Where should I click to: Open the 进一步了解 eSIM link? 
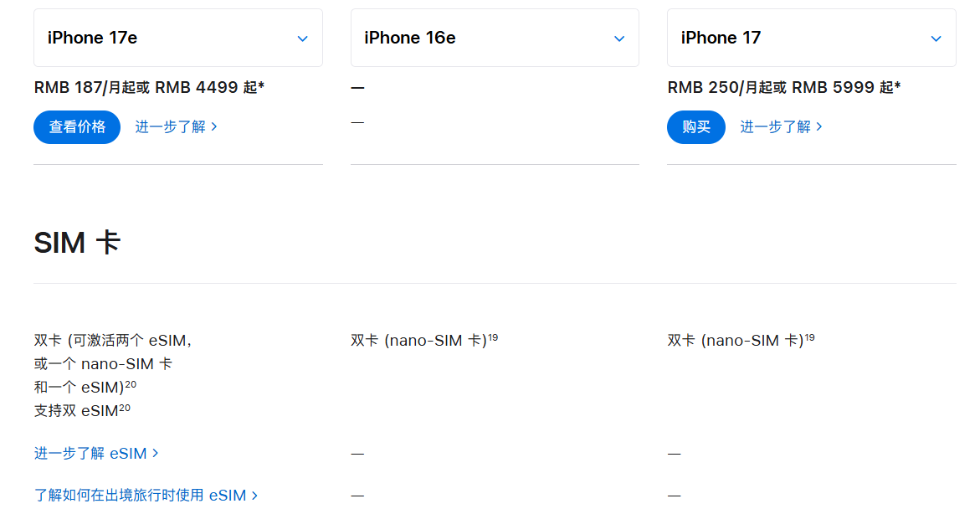tap(96, 453)
